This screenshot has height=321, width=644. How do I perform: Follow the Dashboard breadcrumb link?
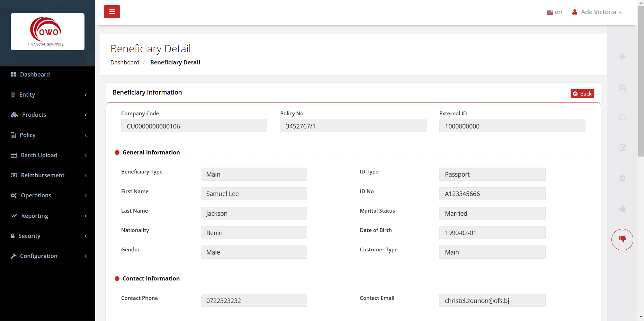[x=125, y=62]
